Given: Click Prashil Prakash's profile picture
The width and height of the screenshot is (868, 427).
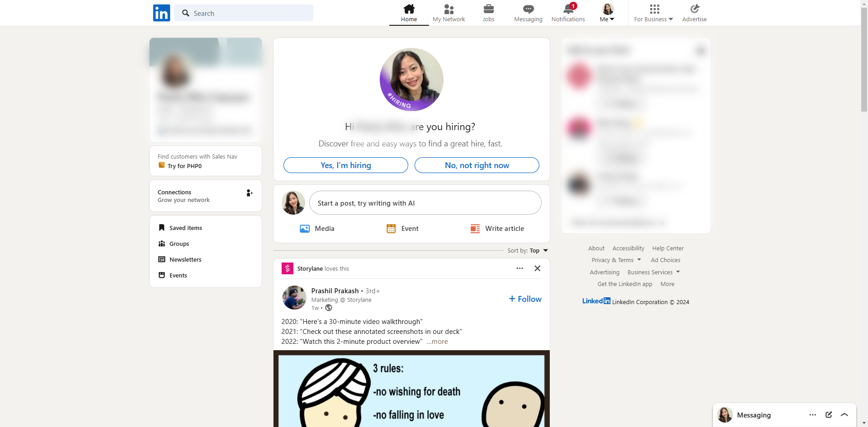Looking at the screenshot, I should (x=294, y=297).
